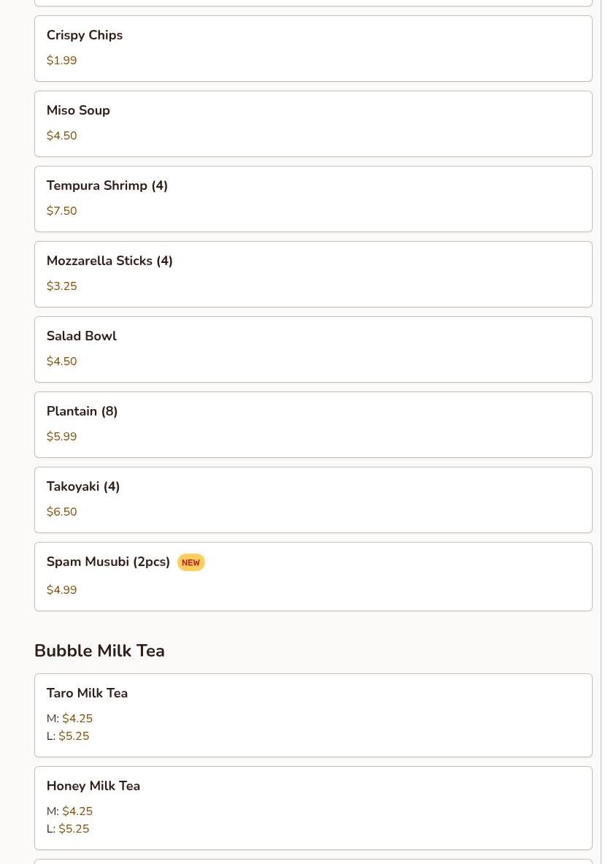
Task: Click the Bubble Milk Tea section heading
Action: pyautogui.click(x=99, y=651)
